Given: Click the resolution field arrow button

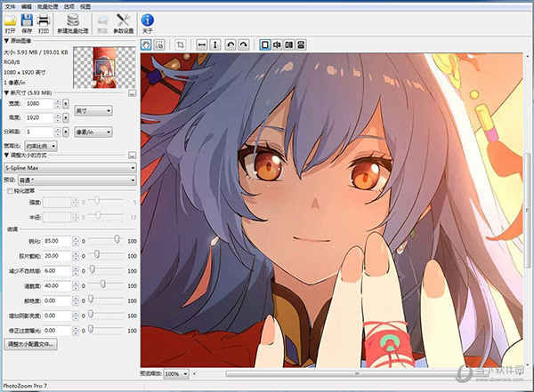Looking at the screenshot, I should coord(66,132).
